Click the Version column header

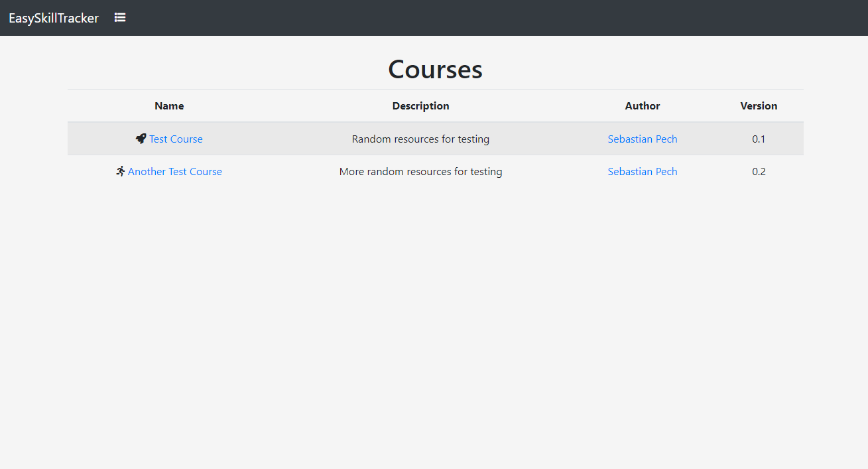tap(759, 105)
